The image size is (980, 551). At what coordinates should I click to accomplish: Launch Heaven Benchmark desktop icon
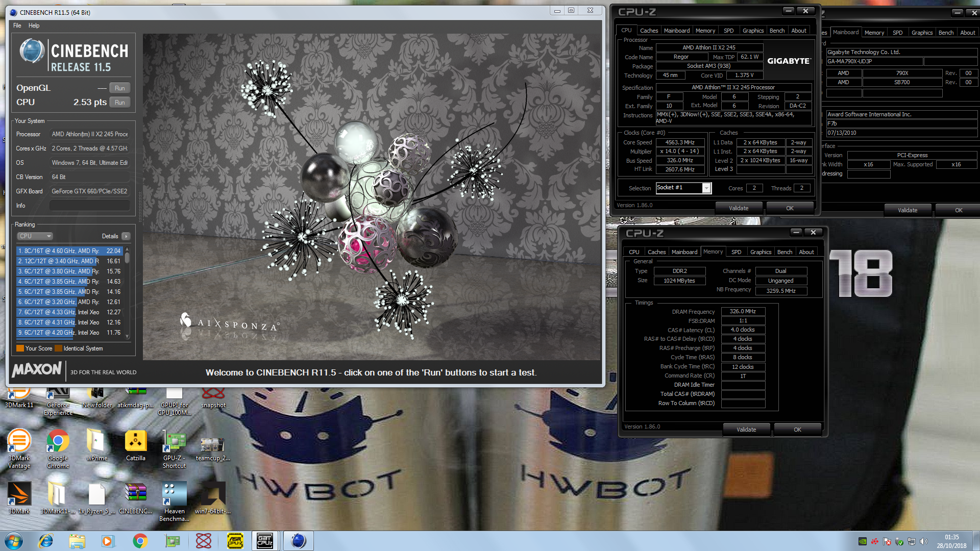click(x=175, y=502)
